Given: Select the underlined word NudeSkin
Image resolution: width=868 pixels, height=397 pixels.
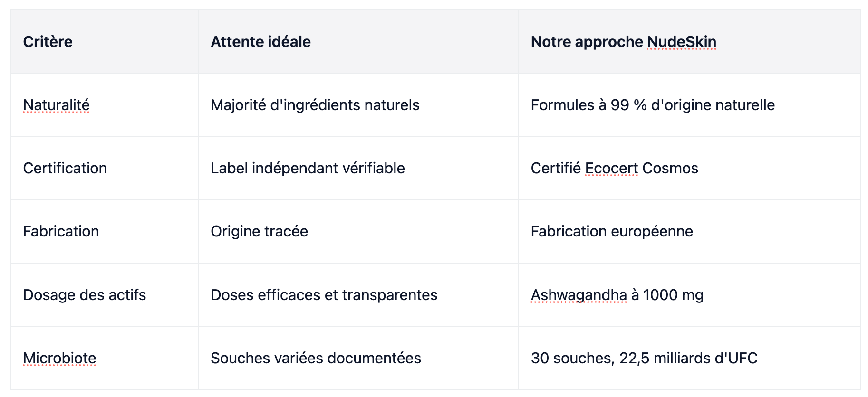Looking at the screenshot, I should (681, 42).
